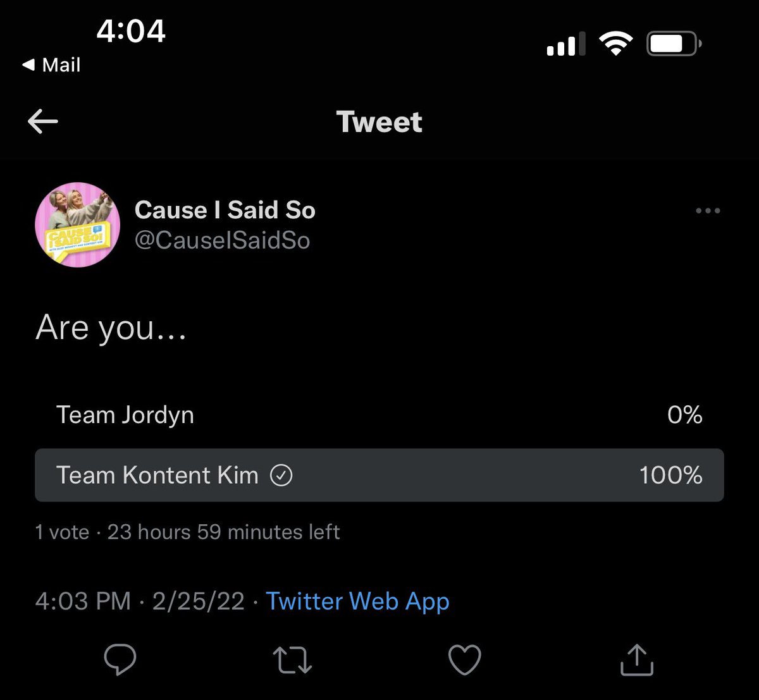Select the Team Jordyn poll option
This screenshot has height=700, width=759.
(x=379, y=415)
